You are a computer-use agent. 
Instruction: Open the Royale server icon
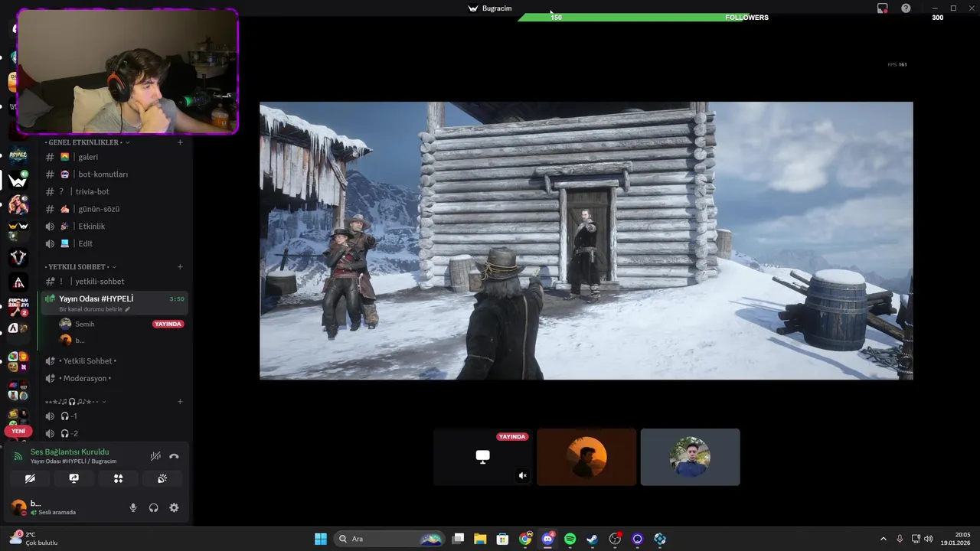click(x=18, y=155)
